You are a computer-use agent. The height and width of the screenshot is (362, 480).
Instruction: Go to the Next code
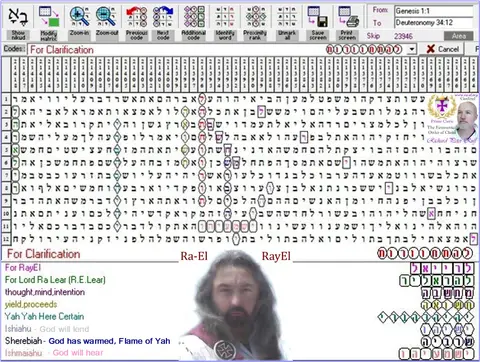click(x=163, y=22)
